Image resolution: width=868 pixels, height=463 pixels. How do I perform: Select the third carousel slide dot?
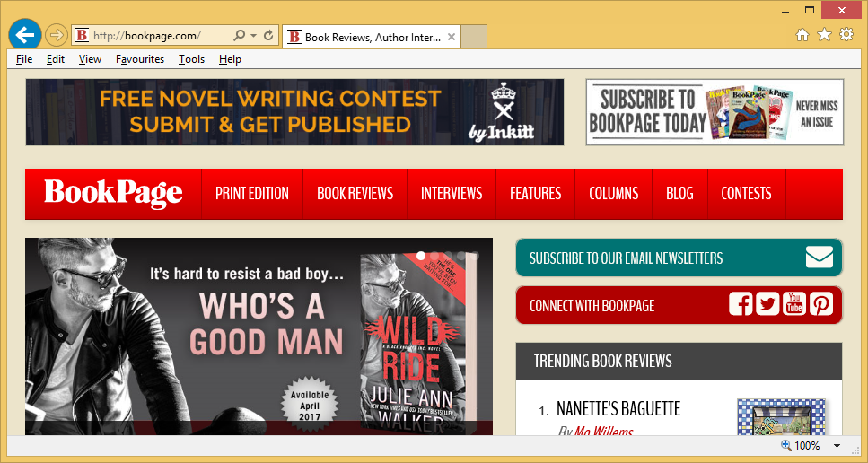pos(448,256)
